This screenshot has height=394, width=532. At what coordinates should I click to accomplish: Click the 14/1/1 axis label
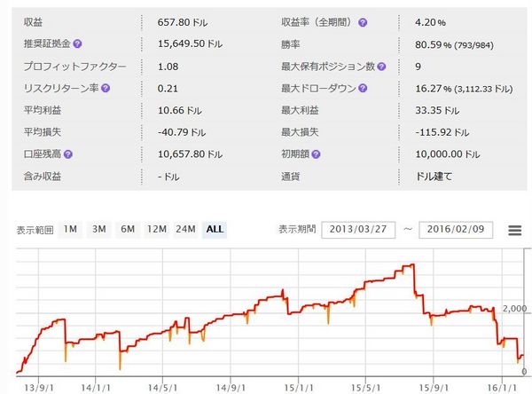click(x=96, y=388)
